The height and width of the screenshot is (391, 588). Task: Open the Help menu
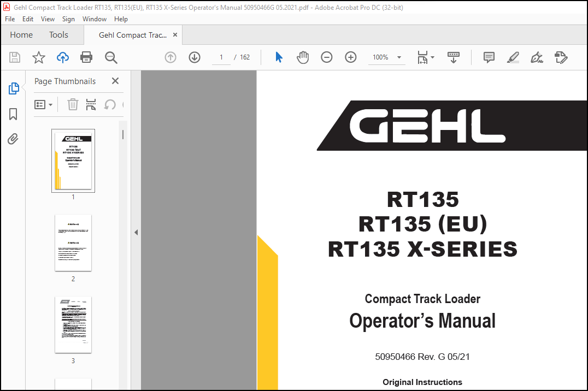tap(121, 19)
